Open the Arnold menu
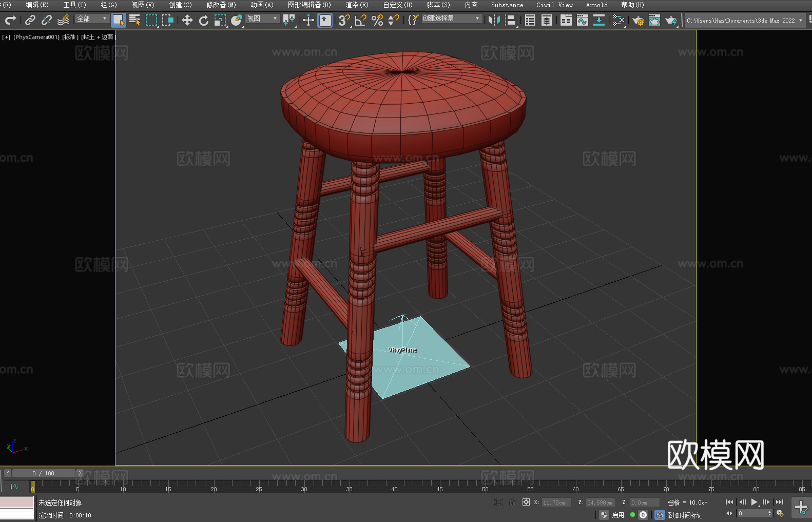Screen dimensions: 812x522 click(x=596, y=5)
